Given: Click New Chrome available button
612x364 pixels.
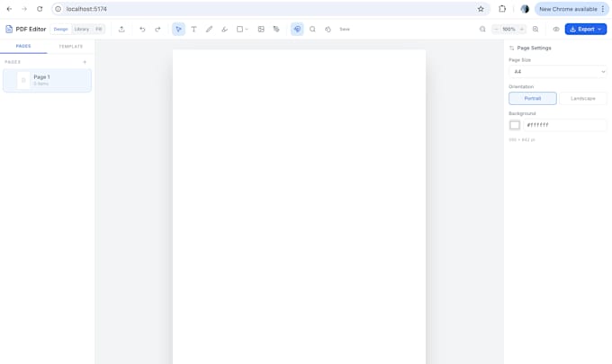Looking at the screenshot, I should coord(571,9).
